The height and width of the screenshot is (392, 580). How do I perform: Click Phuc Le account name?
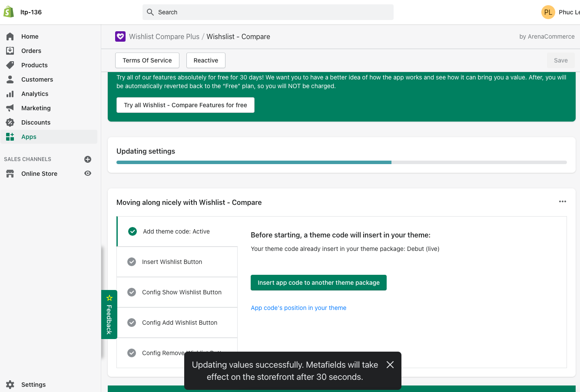point(569,12)
